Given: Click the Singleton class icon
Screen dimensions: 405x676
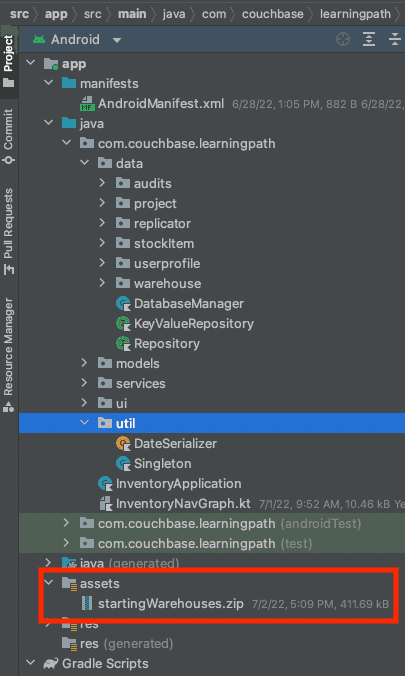Looking at the screenshot, I should pyautogui.click(x=123, y=463).
